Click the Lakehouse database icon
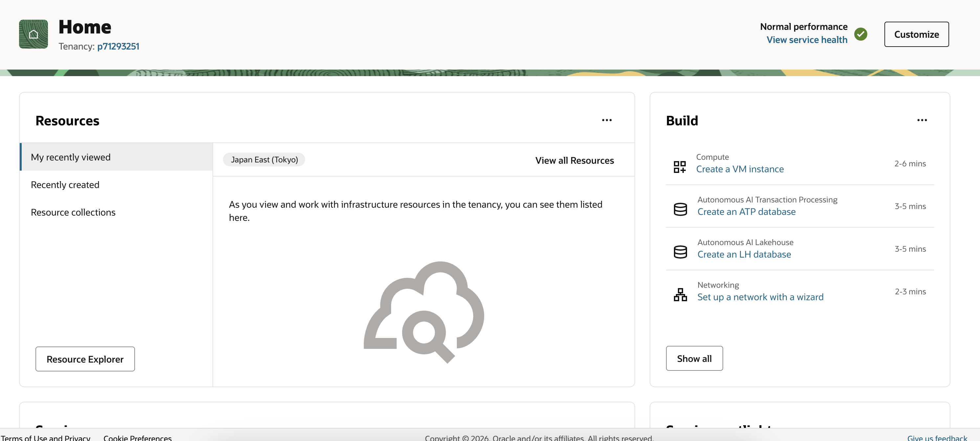 [680, 252]
